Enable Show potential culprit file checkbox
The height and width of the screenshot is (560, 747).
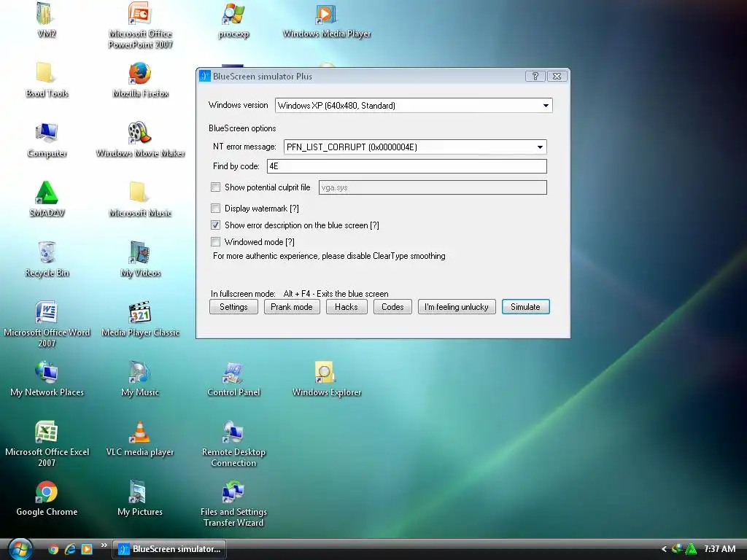[215, 187]
